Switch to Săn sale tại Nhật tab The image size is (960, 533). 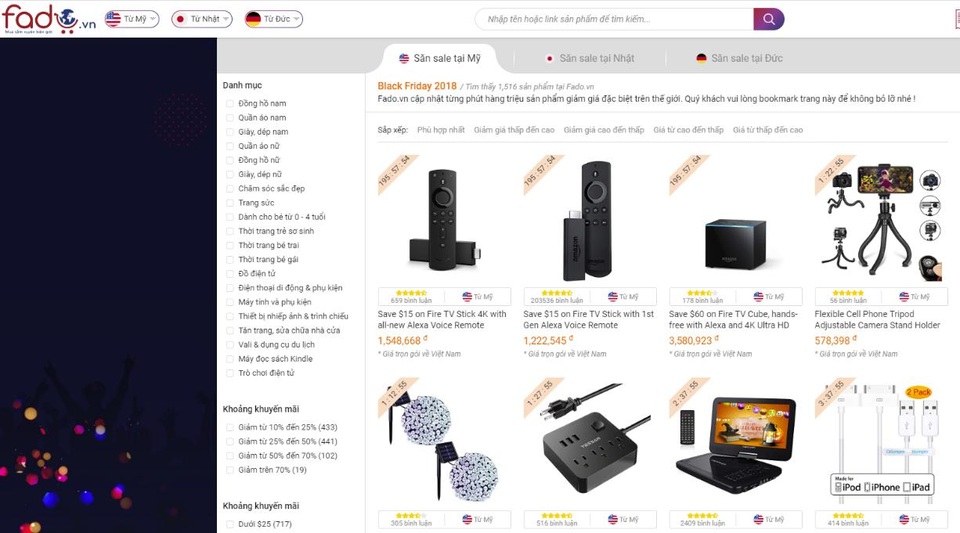[590, 58]
